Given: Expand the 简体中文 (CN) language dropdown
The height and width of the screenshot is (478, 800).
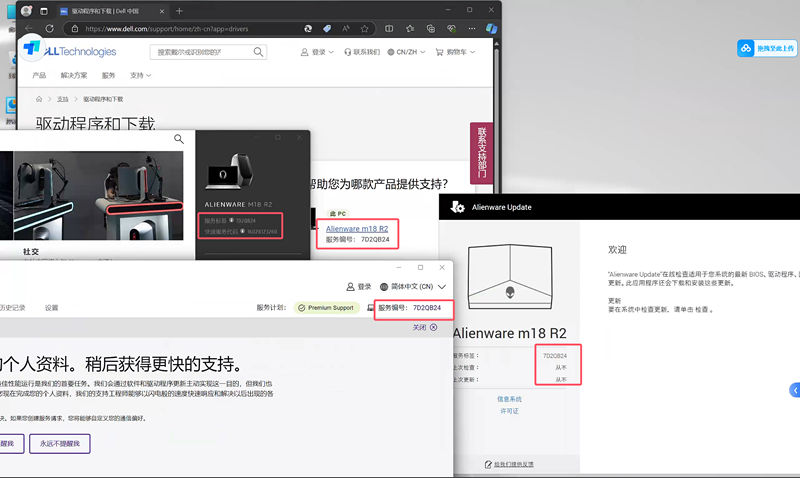Looking at the screenshot, I should 413,287.
